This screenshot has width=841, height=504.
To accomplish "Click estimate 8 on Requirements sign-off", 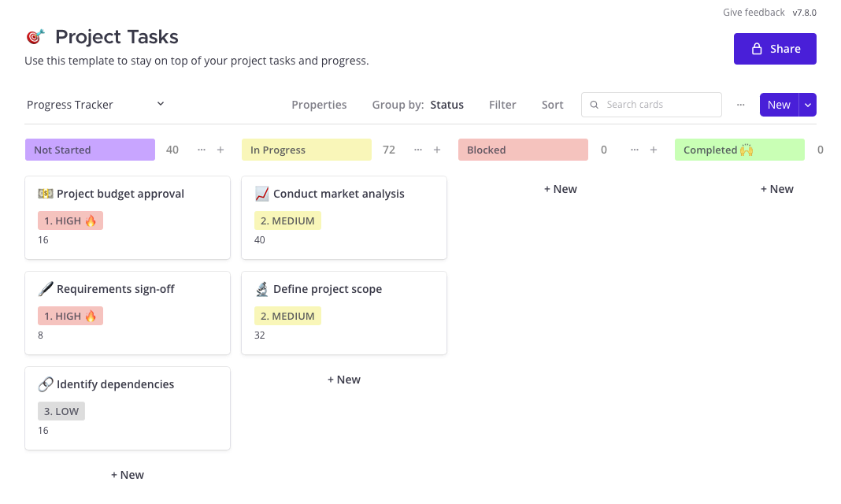I will [41, 335].
